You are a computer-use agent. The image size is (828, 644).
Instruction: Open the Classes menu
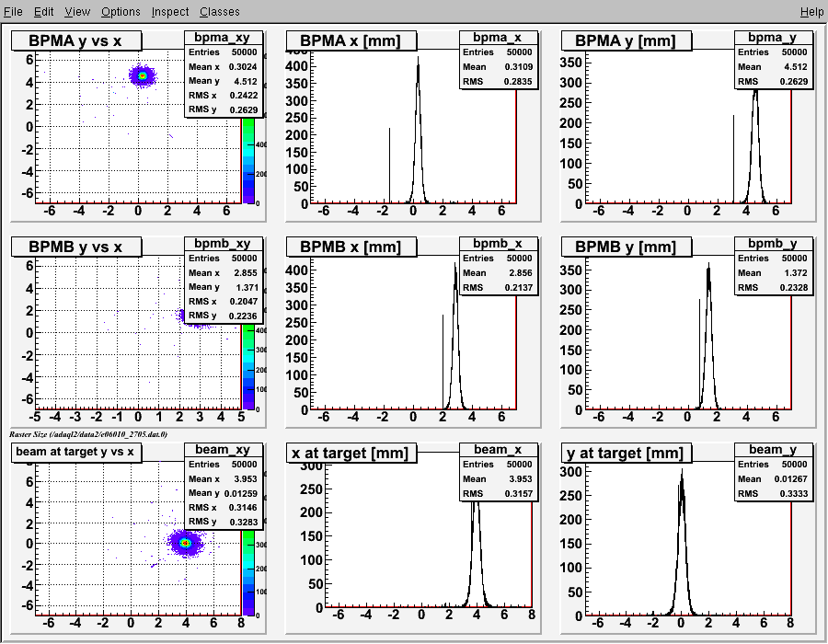pyautogui.click(x=219, y=12)
